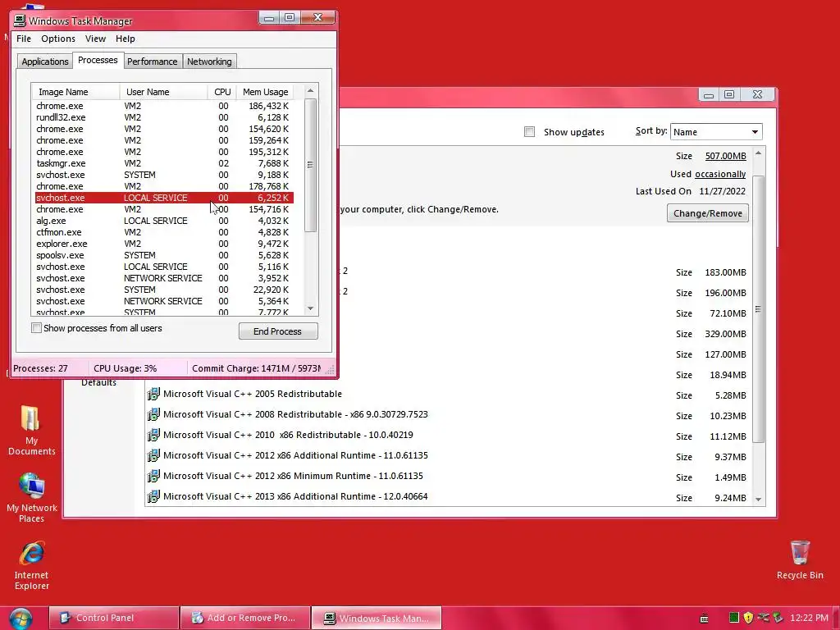The height and width of the screenshot is (630, 840).
Task: Select svchost.exe using 22,920 K memory
Action: [x=164, y=290]
